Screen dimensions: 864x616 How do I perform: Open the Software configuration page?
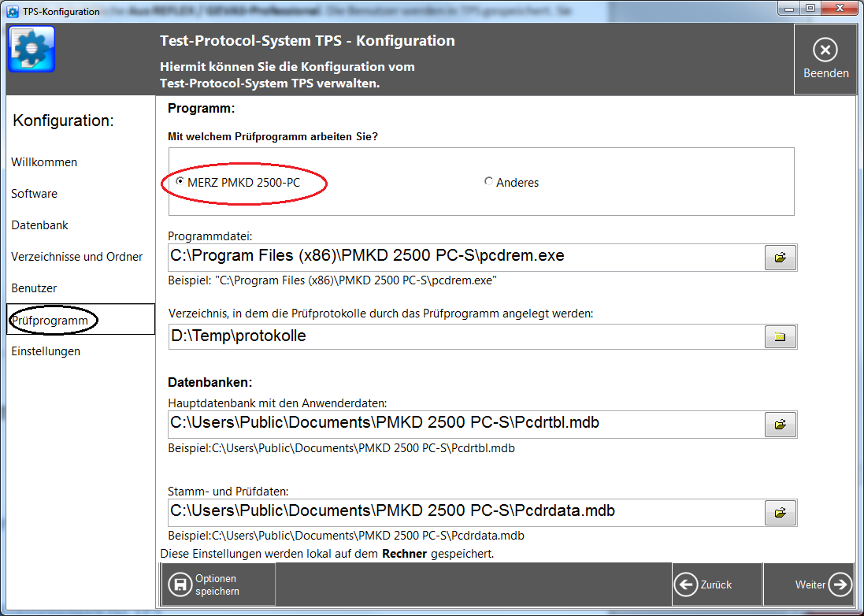[34, 194]
